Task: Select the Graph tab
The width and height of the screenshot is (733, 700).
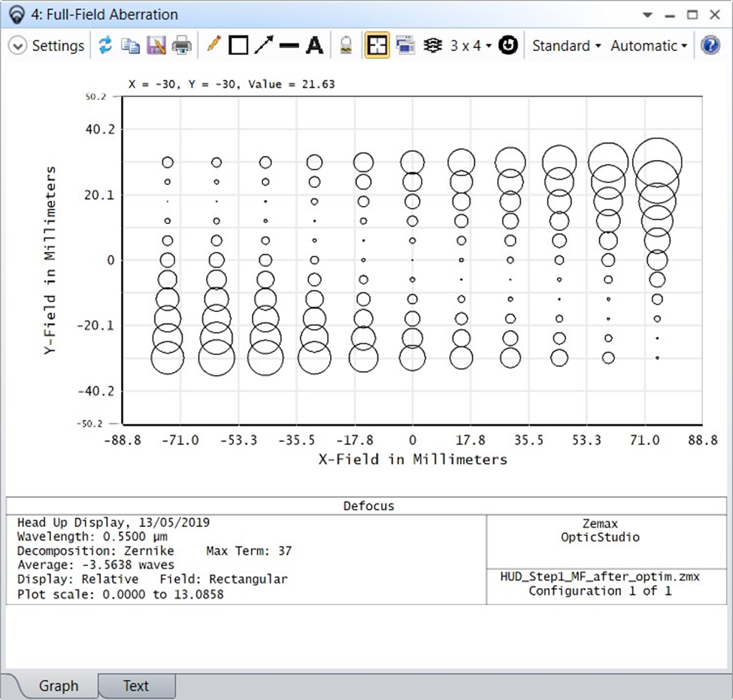Action: point(58,686)
